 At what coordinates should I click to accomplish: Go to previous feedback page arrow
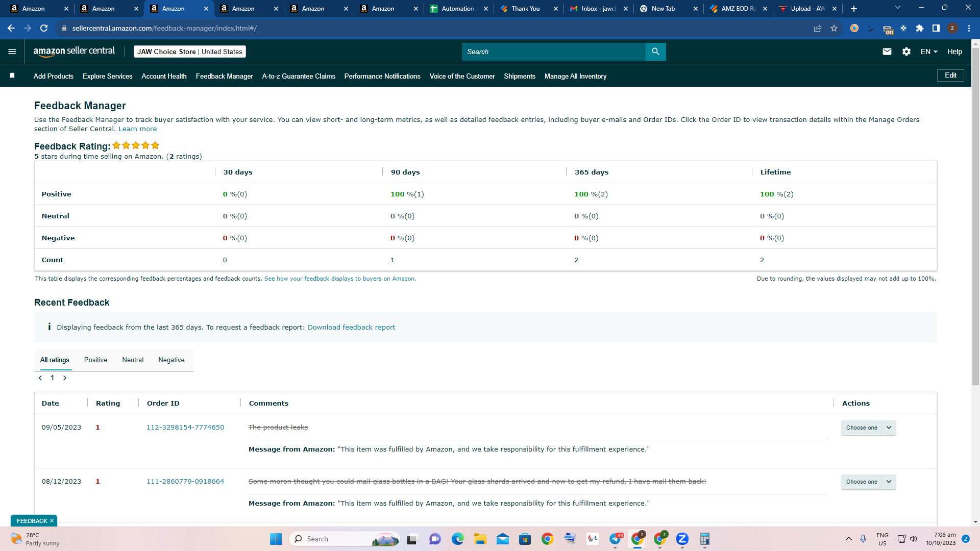point(40,378)
